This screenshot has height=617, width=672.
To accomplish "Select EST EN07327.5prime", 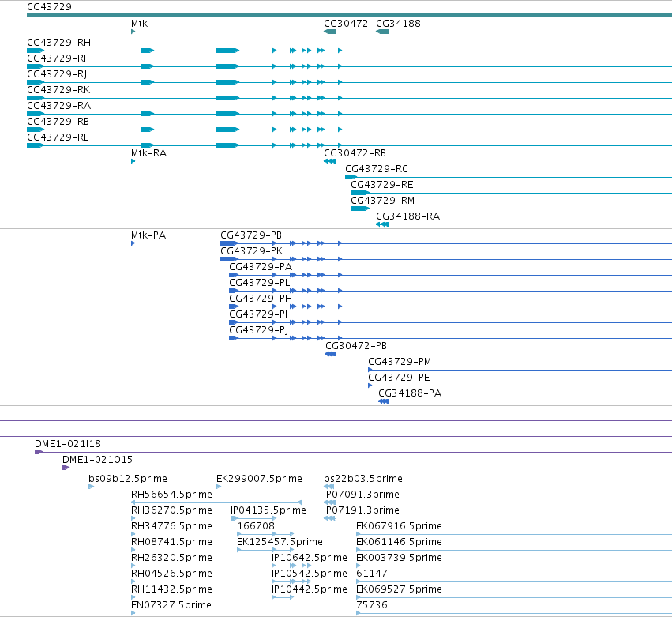I will click(171, 606).
